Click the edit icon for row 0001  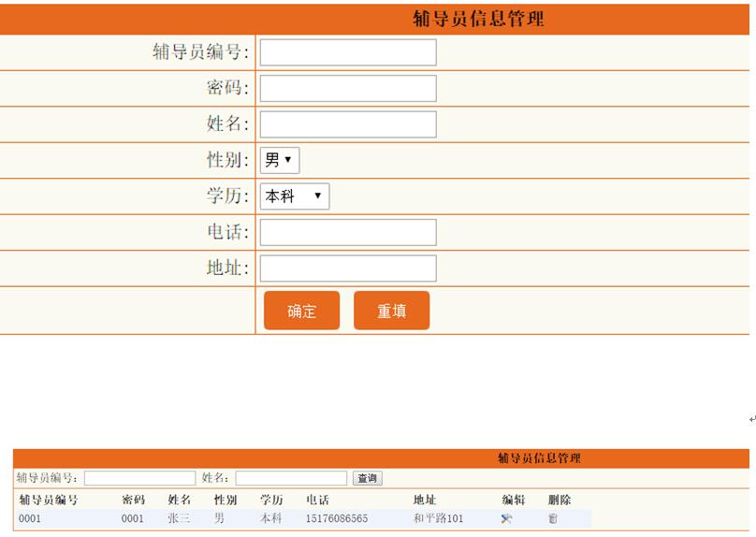tap(506, 518)
